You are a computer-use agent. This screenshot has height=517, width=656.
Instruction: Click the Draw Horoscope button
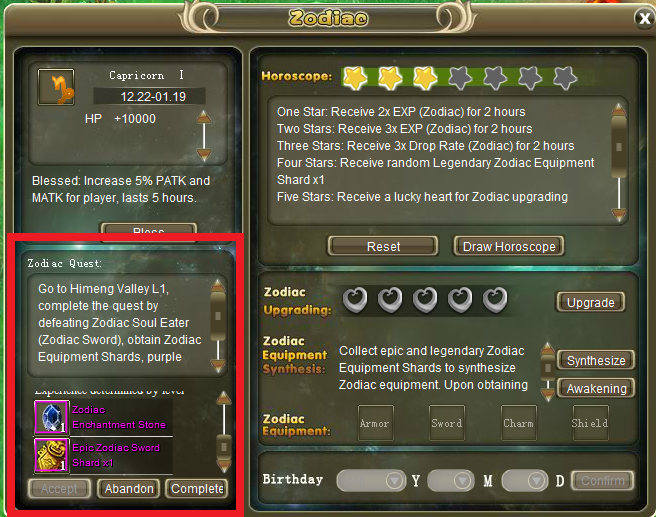pos(509,246)
